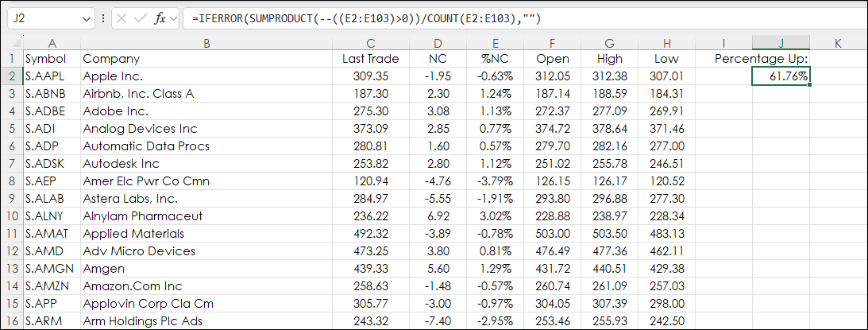Screen dimensions: 868x330
Task: Click the Apple Inc. company cell
Action: (206, 76)
